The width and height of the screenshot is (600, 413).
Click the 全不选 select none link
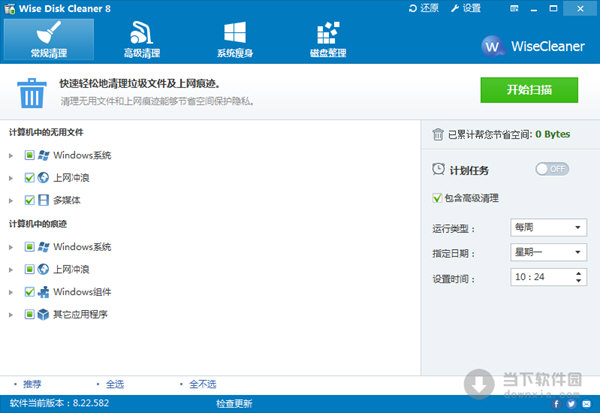(x=202, y=384)
